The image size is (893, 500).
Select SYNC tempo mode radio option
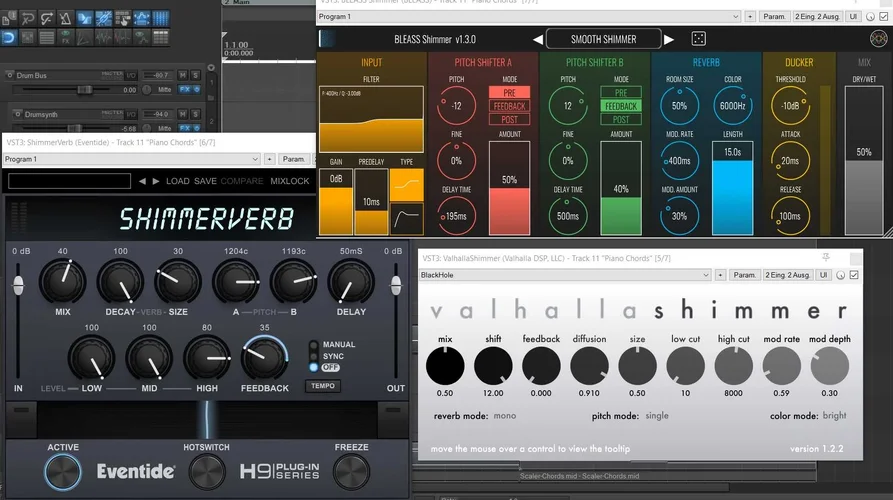point(315,356)
